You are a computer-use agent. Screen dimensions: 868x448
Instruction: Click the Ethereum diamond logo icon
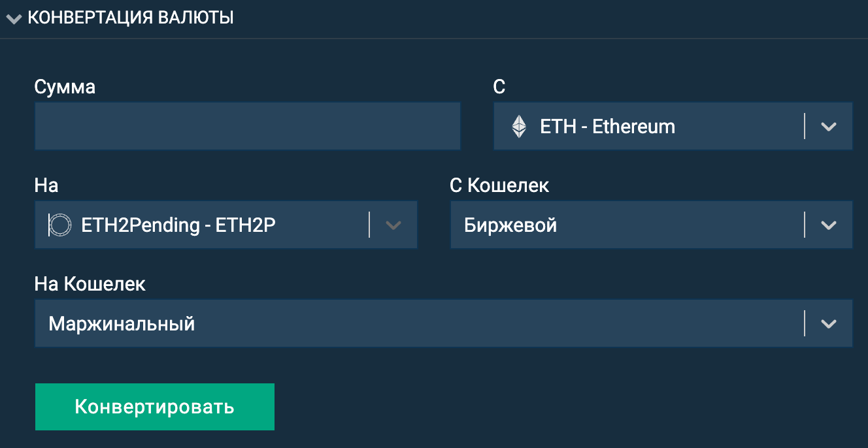click(519, 127)
